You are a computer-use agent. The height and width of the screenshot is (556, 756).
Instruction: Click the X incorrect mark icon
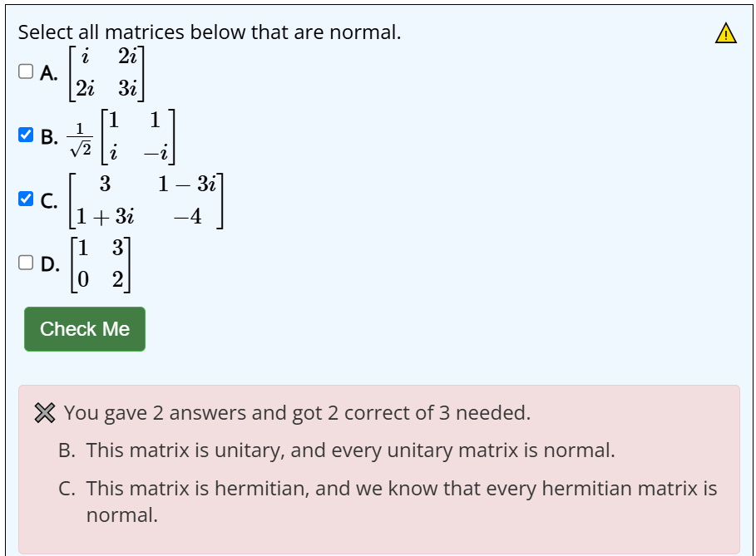(x=45, y=413)
